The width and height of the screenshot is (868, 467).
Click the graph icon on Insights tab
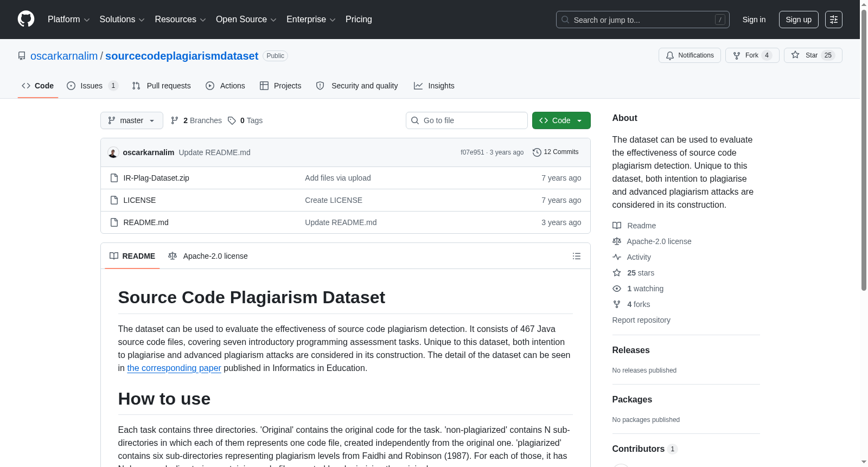pos(418,86)
